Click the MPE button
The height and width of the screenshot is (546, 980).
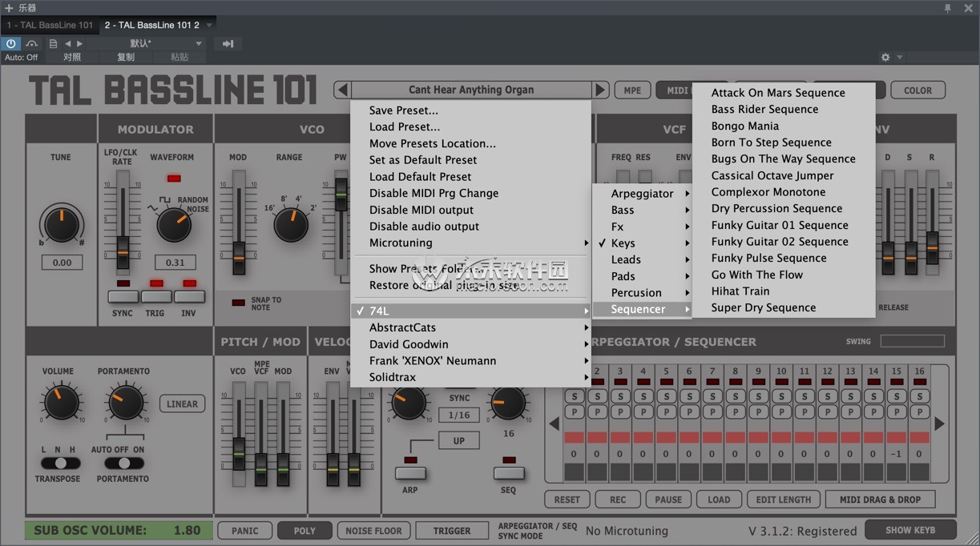coord(632,90)
